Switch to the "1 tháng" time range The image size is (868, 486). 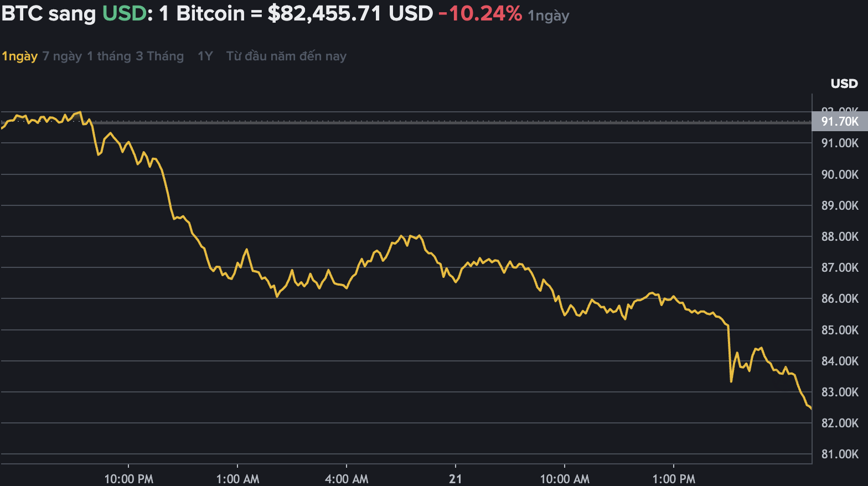click(109, 56)
